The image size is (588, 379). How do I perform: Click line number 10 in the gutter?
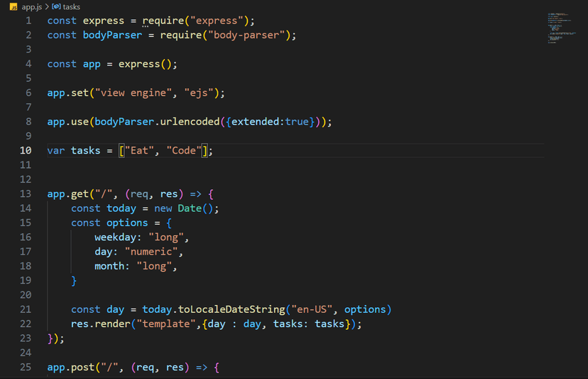pos(26,151)
